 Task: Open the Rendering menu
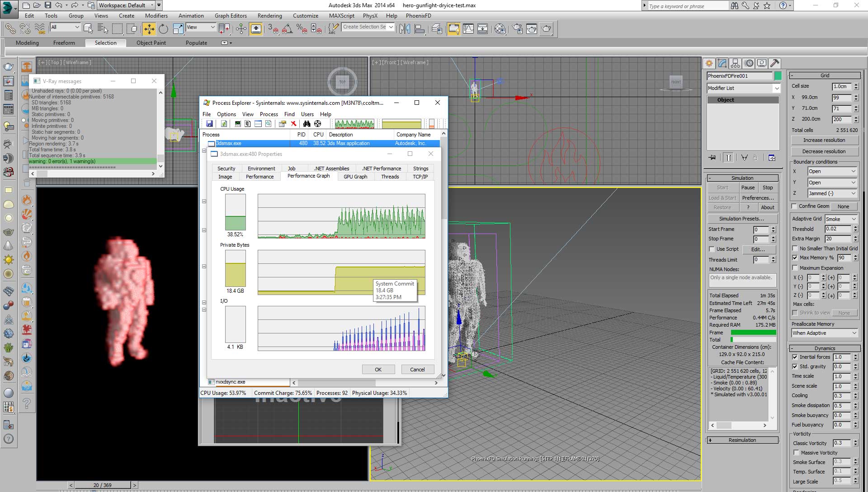coord(269,15)
